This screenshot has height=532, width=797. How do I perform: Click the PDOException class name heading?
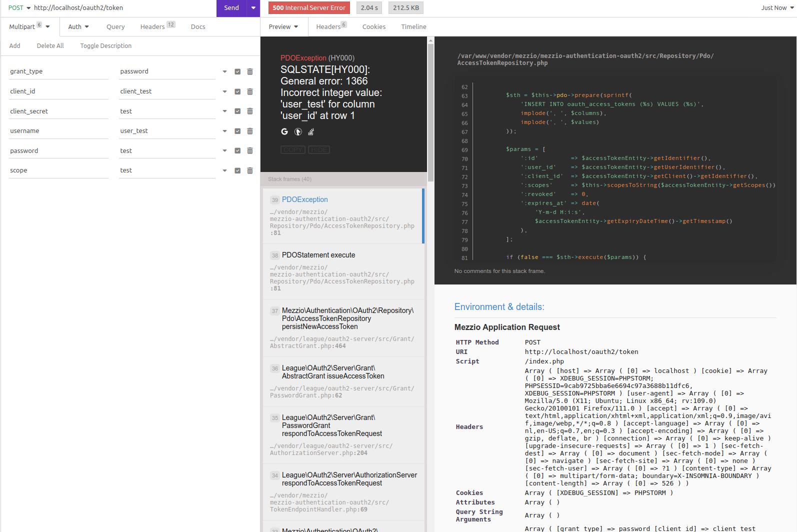[303, 58]
